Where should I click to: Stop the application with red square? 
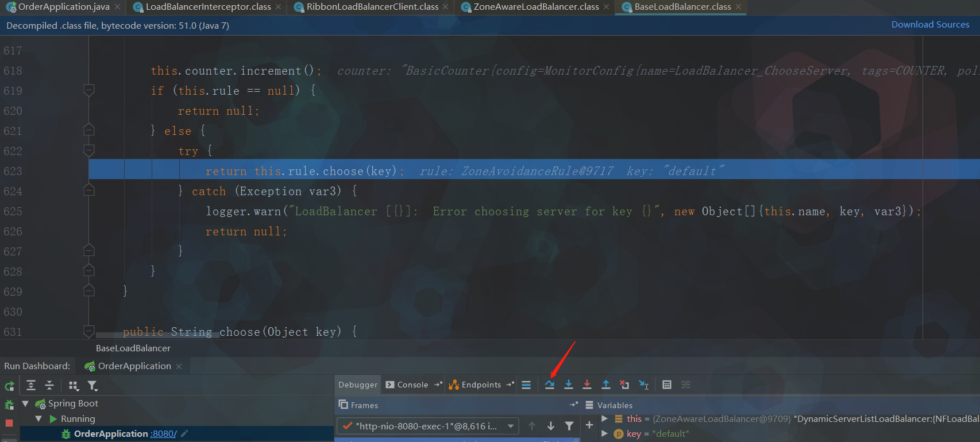(x=9, y=423)
